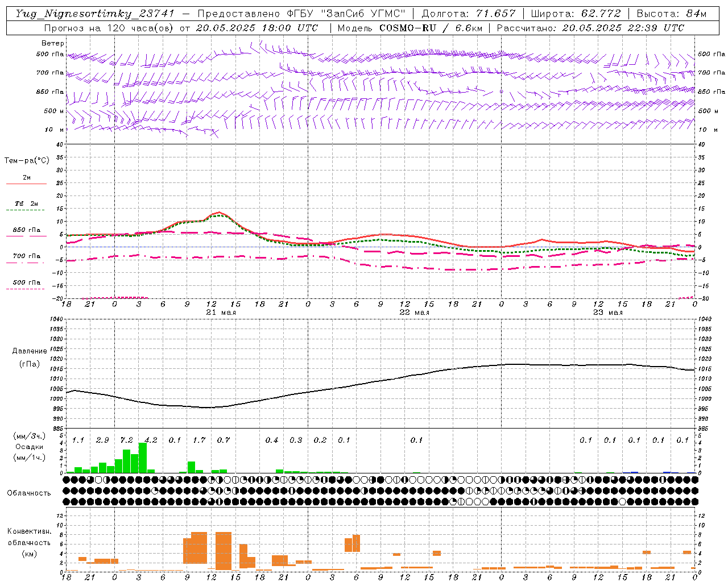Click the (гПа) pressure unit label
728x582 pixels.
[x=30, y=364]
